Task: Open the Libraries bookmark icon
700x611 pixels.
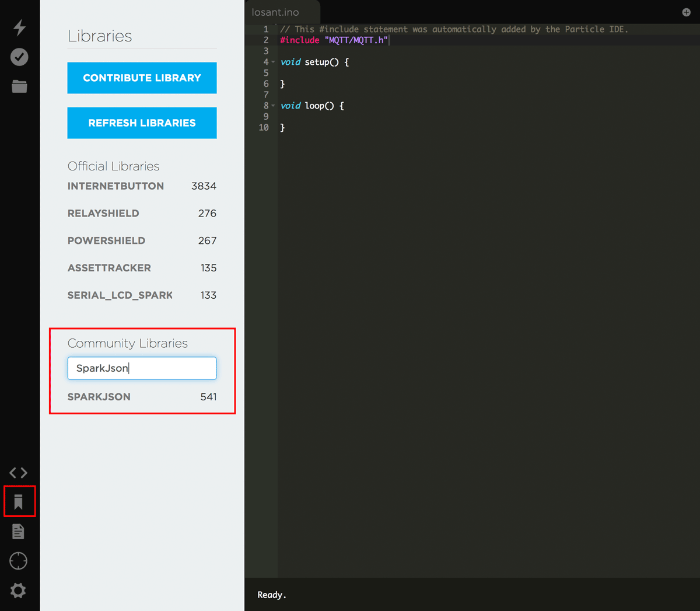Action: [19, 502]
